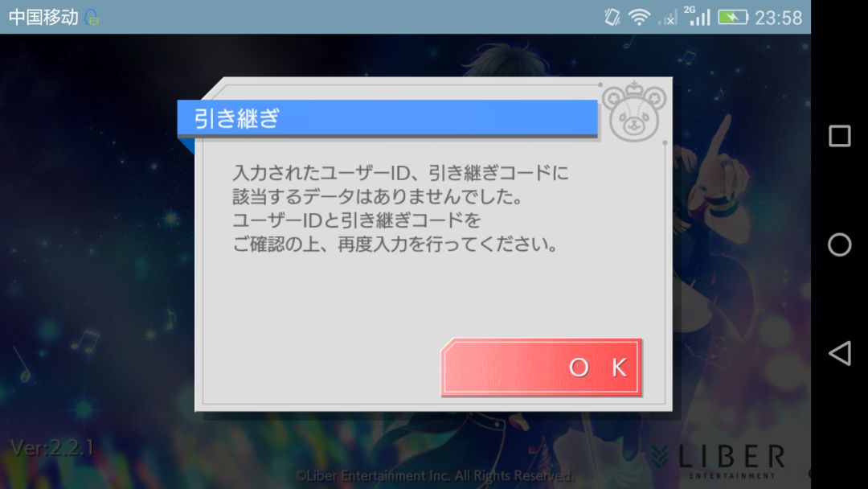Tap the Android back triangle icon
Screen dimensions: 868x489
(x=840, y=353)
